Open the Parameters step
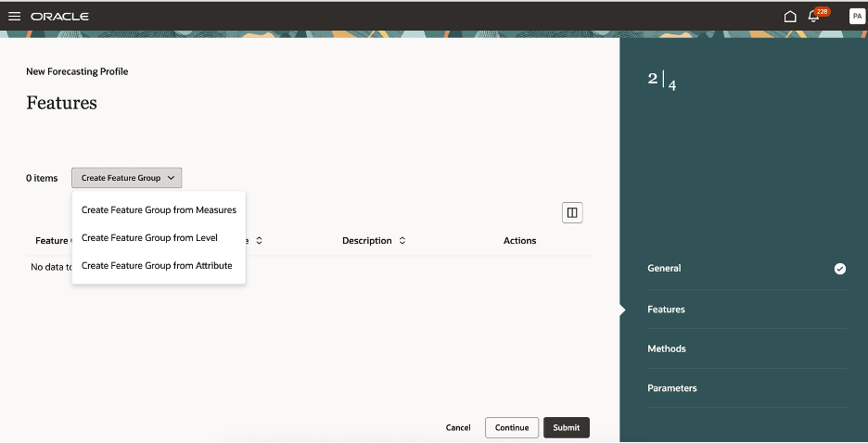The image size is (868, 443). point(672,388)
